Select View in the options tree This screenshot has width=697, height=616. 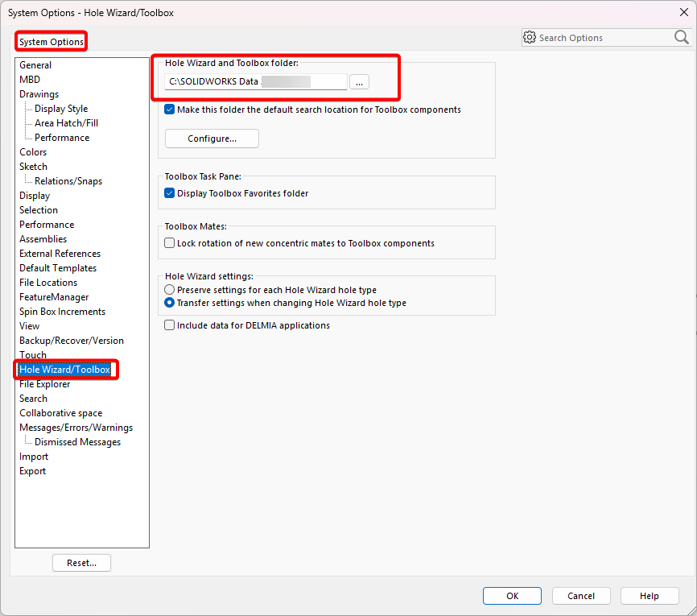click(x=29, y=326)
